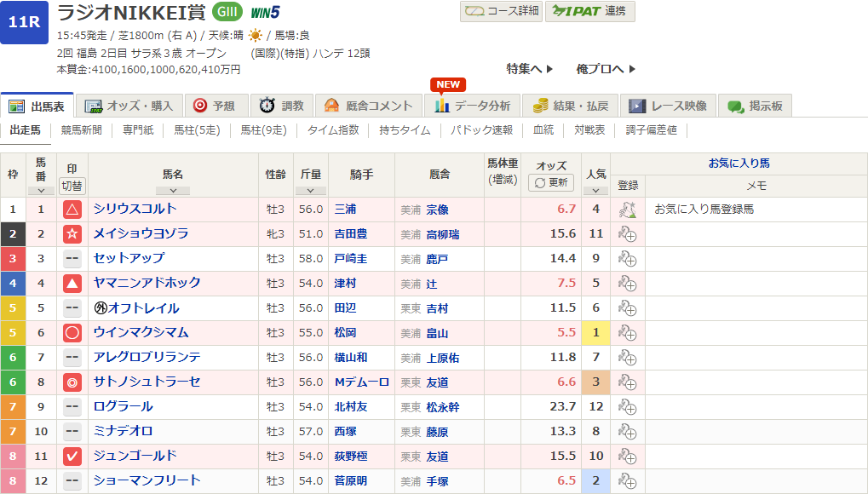Open 厩舎コメント stable comment tab

coord(370,106)
